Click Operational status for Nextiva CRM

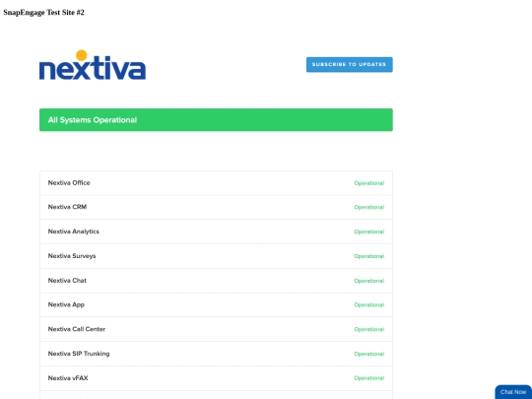[x=369, y=207]
